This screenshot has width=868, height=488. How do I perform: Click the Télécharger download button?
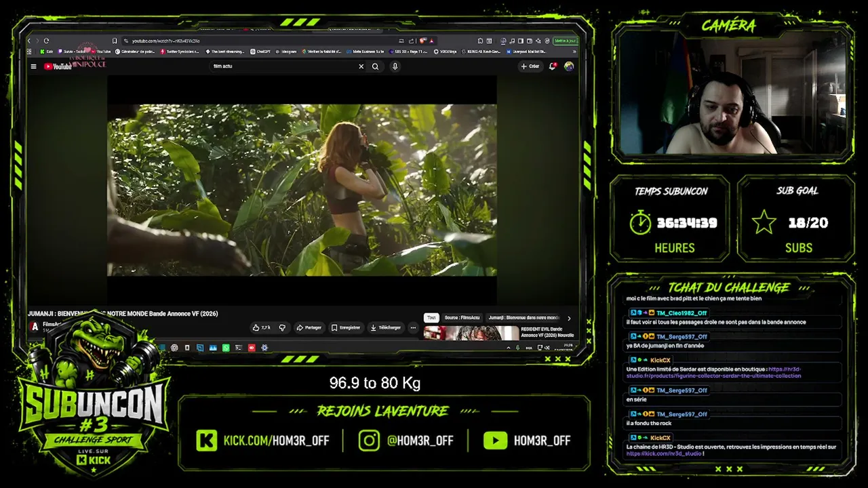[385, 327]
